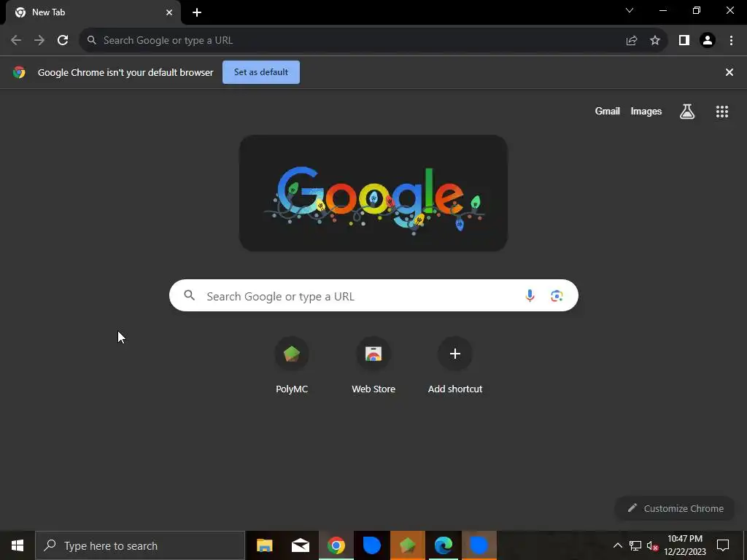This screenshot has width=747, height=560.
Task: Open File Explorer from taskbar
Action: [264, 545]
